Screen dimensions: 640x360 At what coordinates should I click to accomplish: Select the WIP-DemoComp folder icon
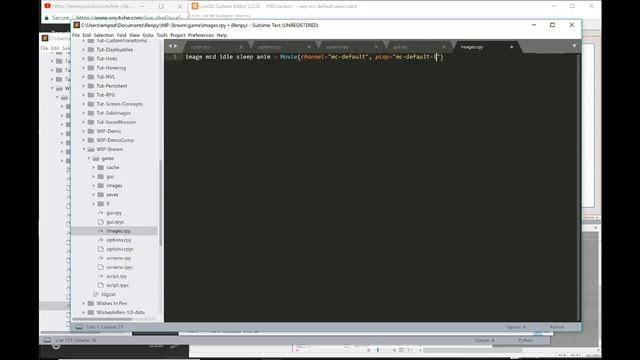91,140
